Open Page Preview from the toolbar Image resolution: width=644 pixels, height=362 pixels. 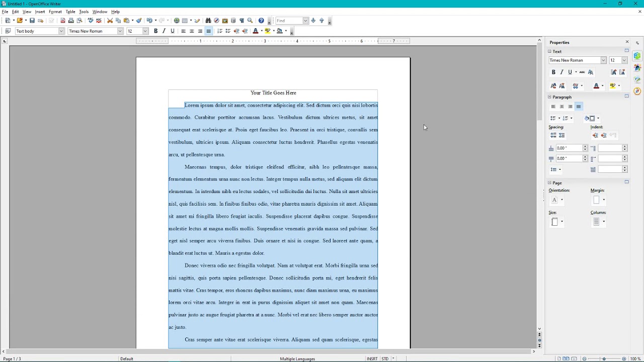79,21
